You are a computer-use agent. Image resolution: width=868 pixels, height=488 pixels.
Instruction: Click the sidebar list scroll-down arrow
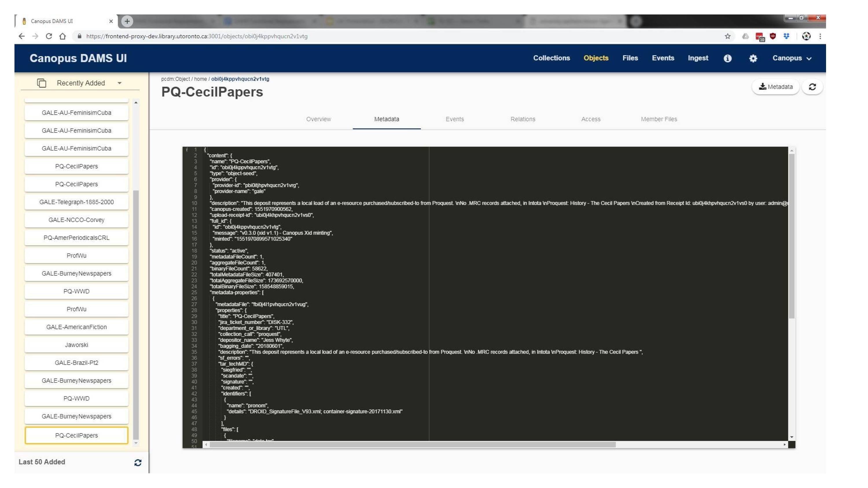[136, 443]
